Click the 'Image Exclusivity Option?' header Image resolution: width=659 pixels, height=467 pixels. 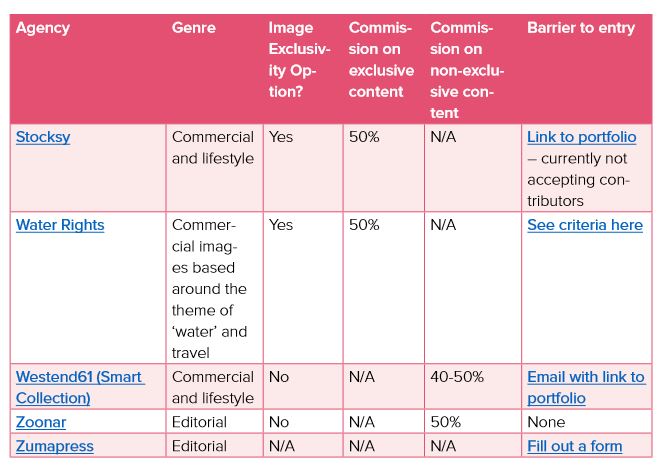click(x=299, y=60)
